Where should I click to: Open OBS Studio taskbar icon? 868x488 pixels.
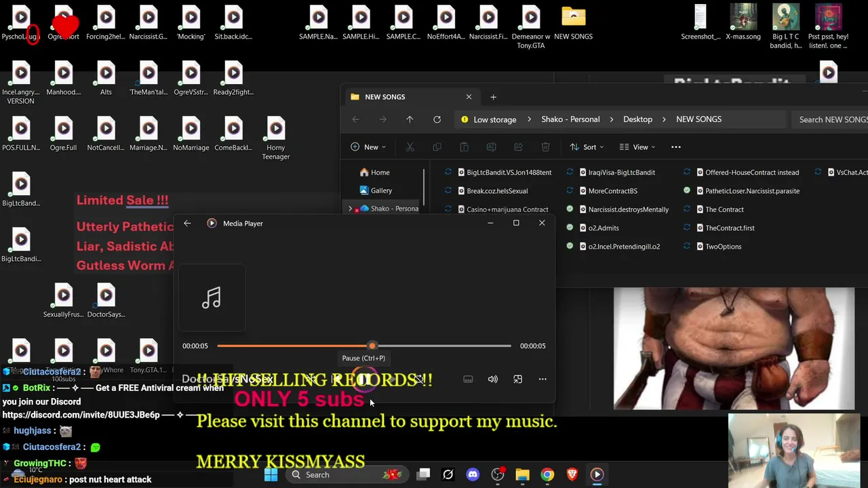pos(498,474)
